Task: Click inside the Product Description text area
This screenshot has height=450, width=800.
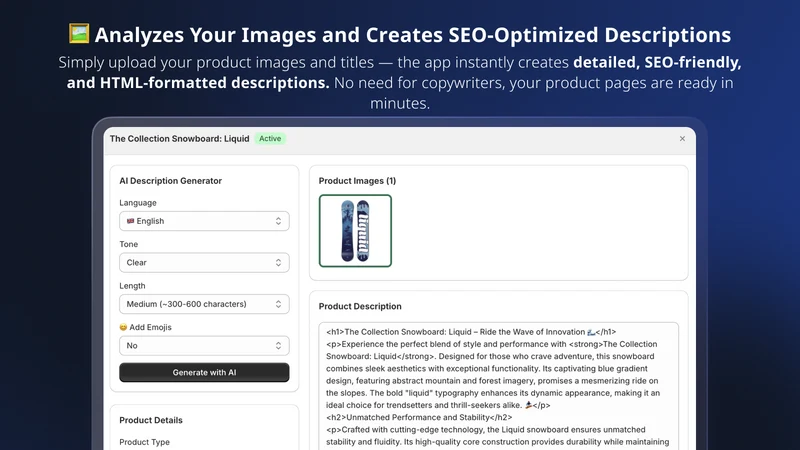Action: click(498, 386)
